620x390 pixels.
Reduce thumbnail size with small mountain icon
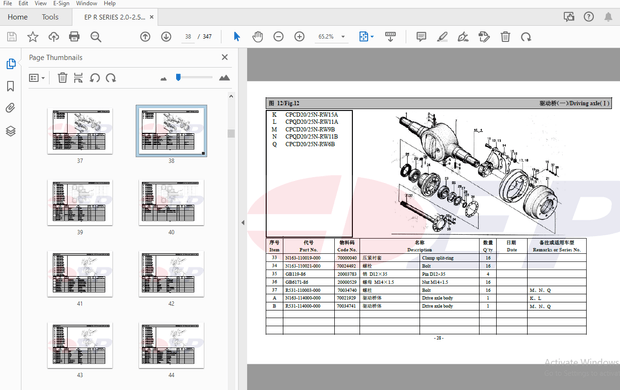coord(164,79)
